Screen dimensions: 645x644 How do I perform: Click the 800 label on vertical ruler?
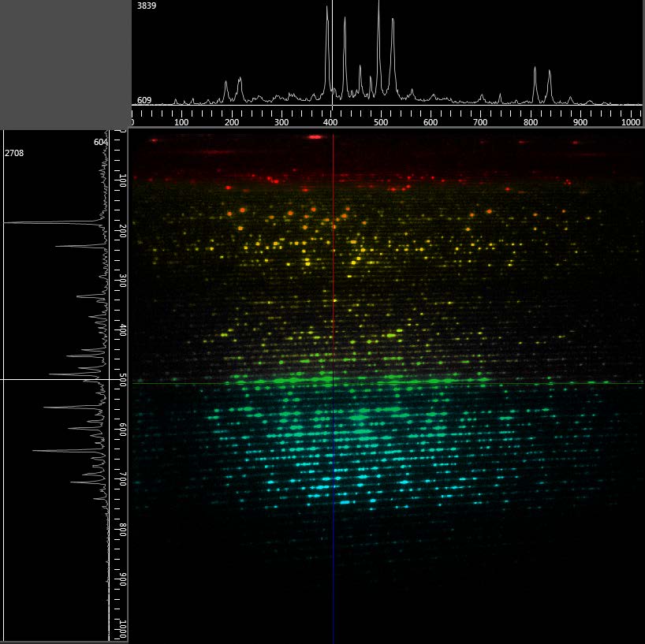[122, 530]
